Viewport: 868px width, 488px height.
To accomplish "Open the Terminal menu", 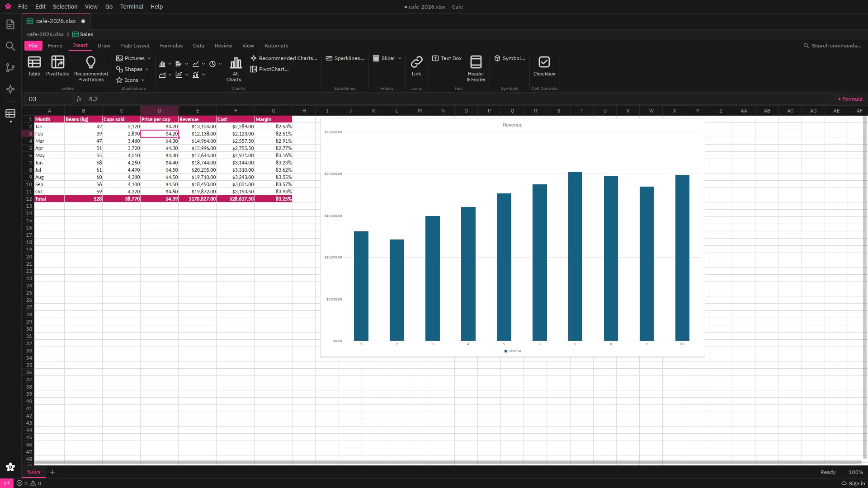I will click(x=132, y=7).
